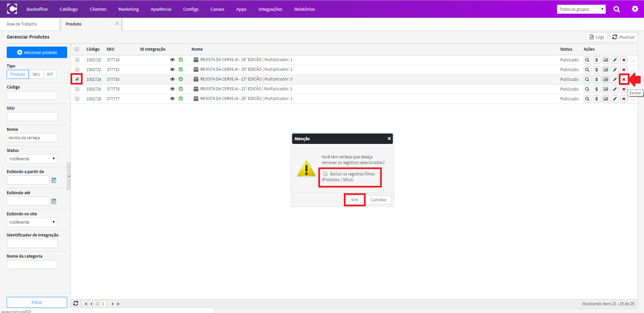Click the Nome filter field with revista da cerveja
Viewport: 644px width, 313px height.
click(x=32, y=138)
